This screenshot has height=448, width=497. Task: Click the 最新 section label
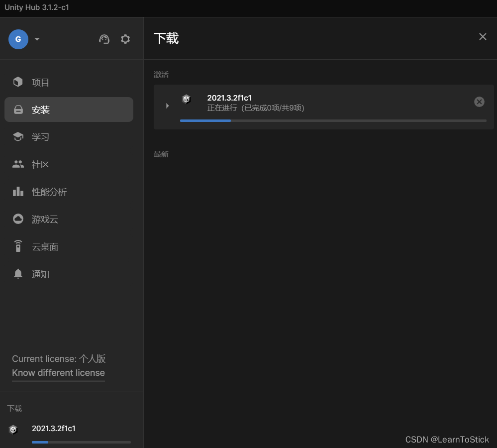coord(161,154)
